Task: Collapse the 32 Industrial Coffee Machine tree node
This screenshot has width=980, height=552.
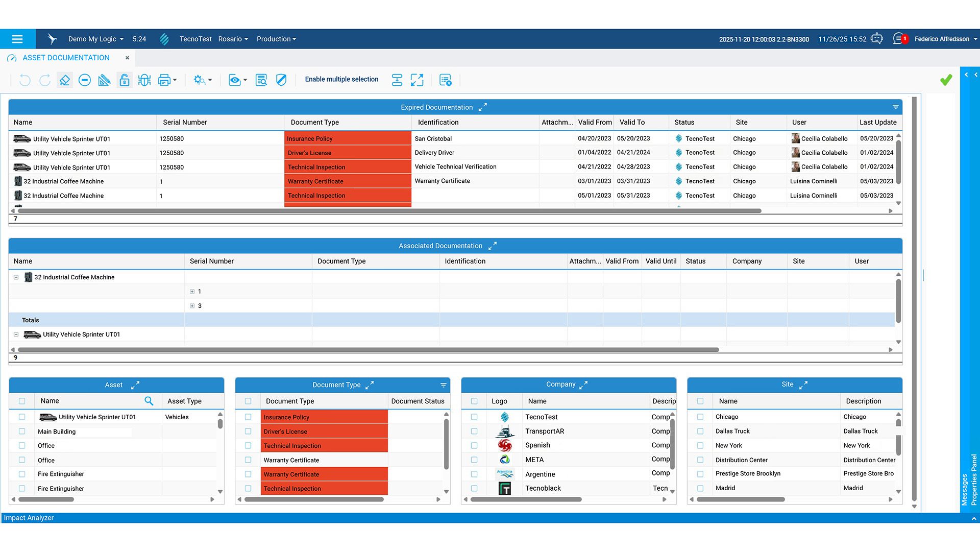Action: point(16,277)
